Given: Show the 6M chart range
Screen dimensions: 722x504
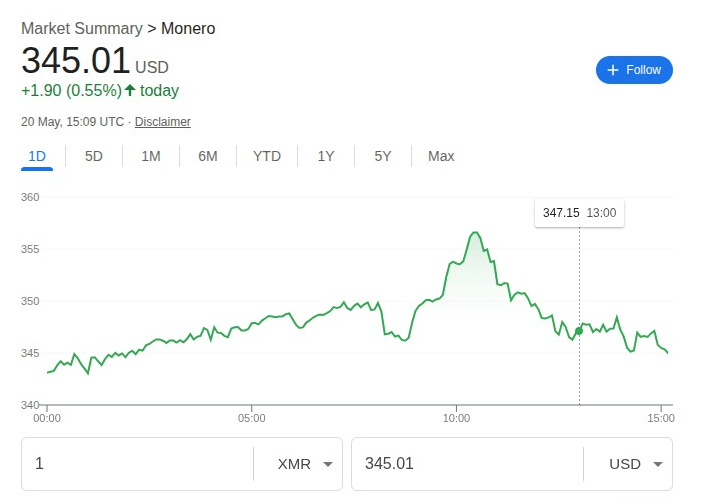Looking at the screenshot, I should (208, 156).
